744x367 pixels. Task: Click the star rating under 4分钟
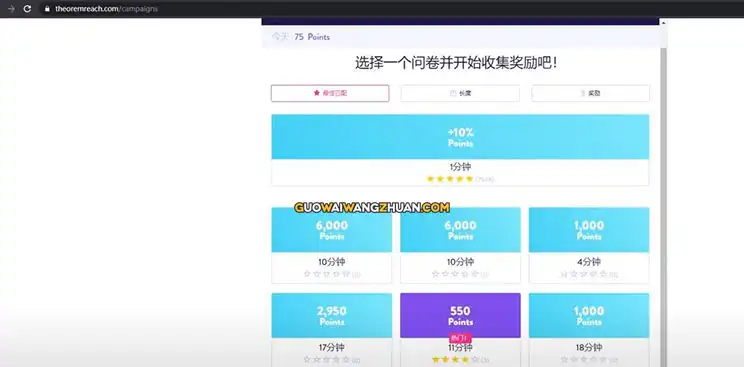(x=584, y=274)
